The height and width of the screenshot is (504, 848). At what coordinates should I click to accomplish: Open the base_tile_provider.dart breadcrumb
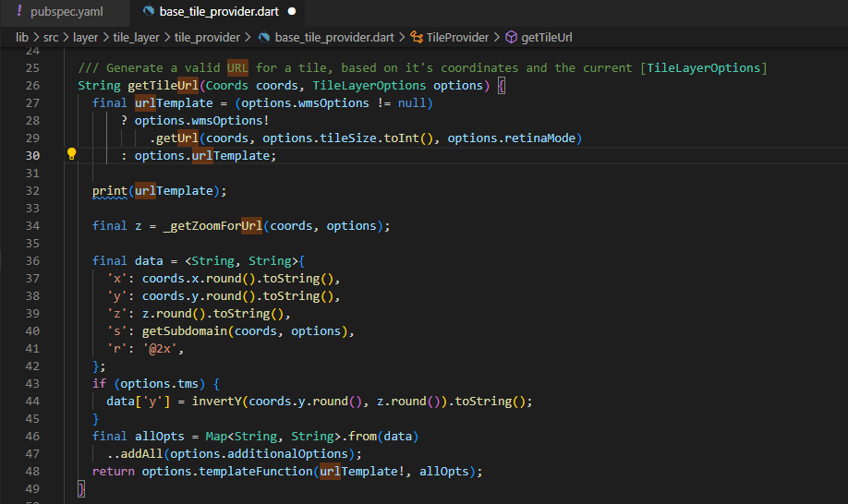point(334,37)
